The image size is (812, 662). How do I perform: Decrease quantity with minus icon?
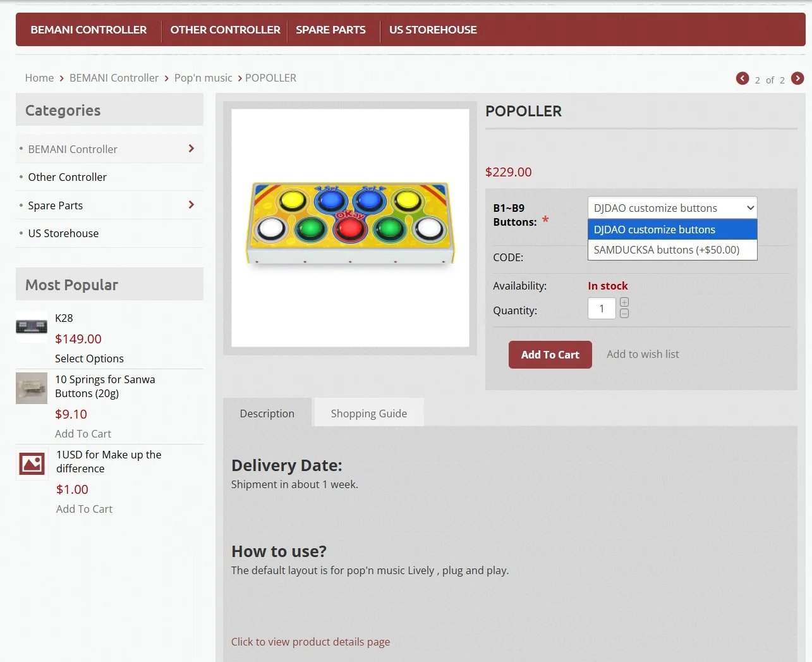point(624,314)
